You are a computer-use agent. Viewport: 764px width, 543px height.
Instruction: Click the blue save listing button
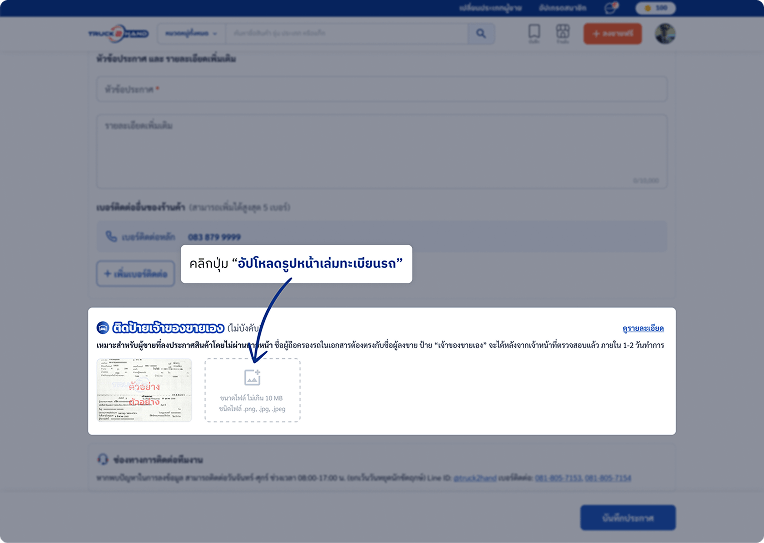pos(628,518)
